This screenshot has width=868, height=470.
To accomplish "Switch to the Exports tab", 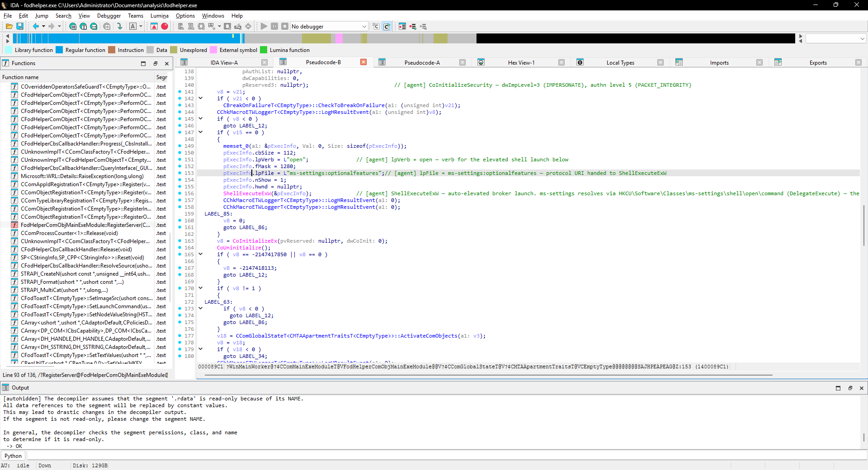I will (x=818, y=63).
